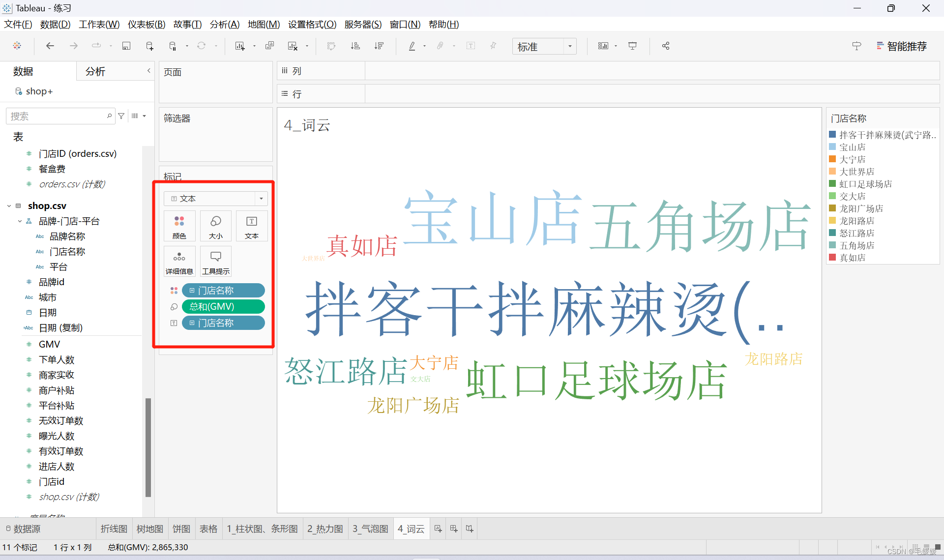Image resolution: width=944 pixels, height=560 pixels.
Task: Click the filter icon beside search box
Action: click(121, 116)
